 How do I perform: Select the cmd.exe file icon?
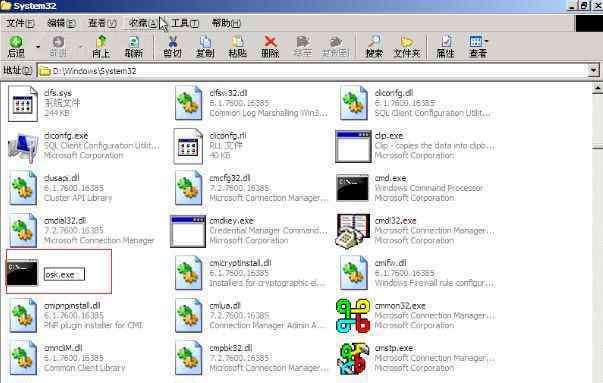[x=352, y=188]
